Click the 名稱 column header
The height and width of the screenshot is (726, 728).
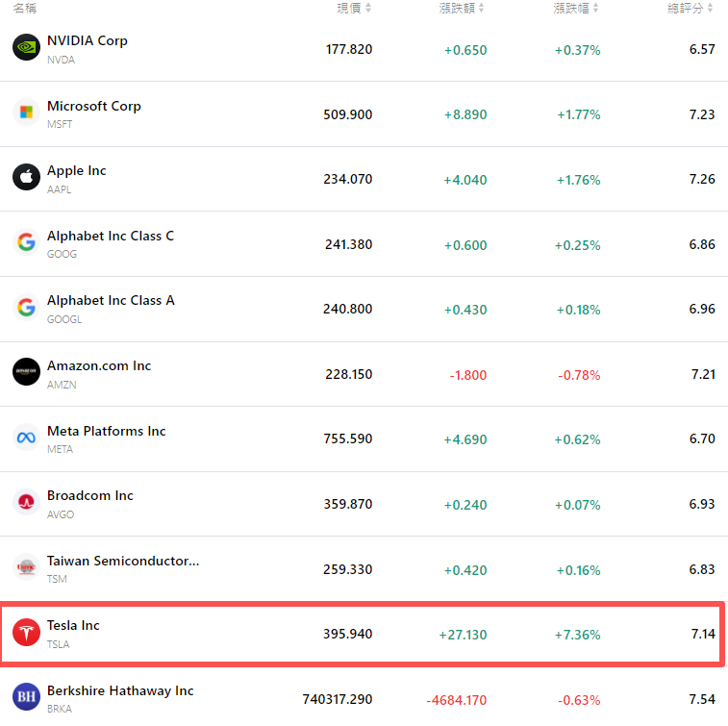[x=24, y=8]
